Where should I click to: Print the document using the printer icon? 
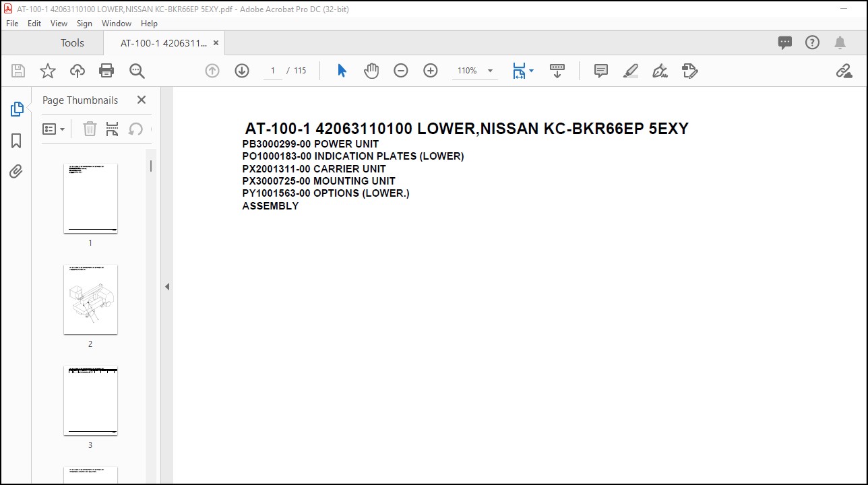106,71
